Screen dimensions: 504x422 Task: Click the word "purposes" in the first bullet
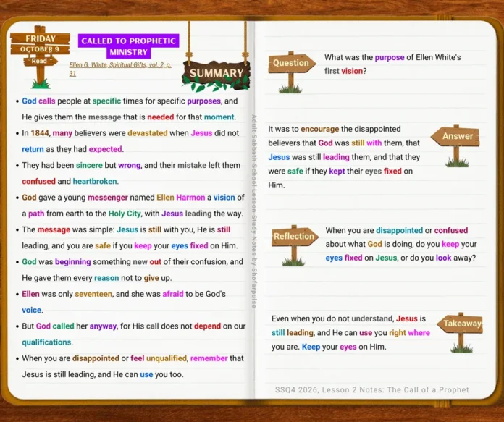pos(203,101)
